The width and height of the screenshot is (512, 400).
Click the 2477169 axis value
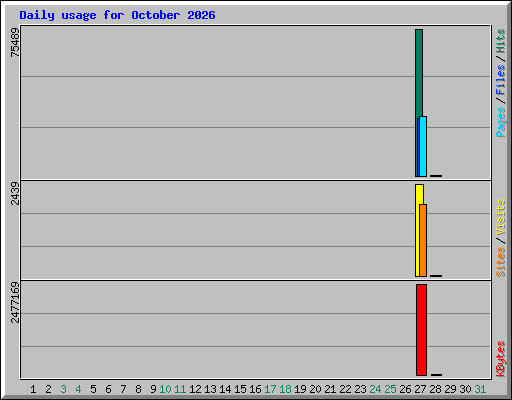click(x=15, y=303)
